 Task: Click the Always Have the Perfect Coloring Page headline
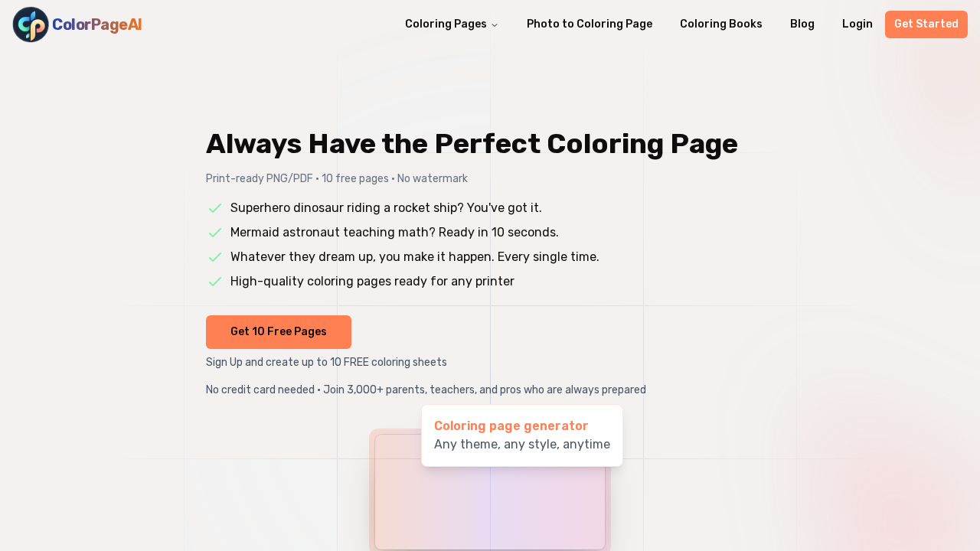[472, 145]
